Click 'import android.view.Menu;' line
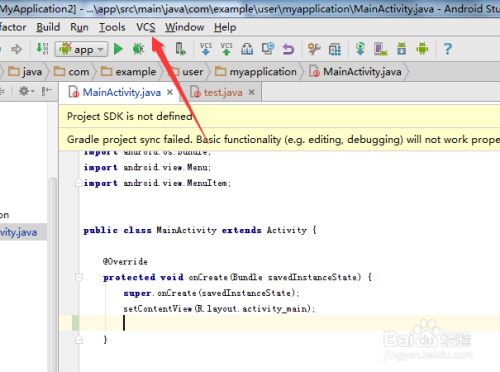500x372 pixels. coord(147,167)
